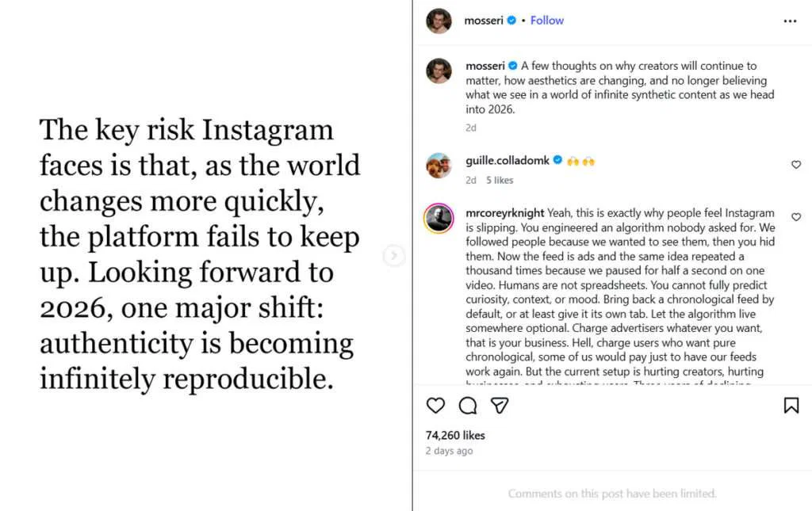
Task: Advance carousel with the right chevron arrow
Action: tap(394, 255)
